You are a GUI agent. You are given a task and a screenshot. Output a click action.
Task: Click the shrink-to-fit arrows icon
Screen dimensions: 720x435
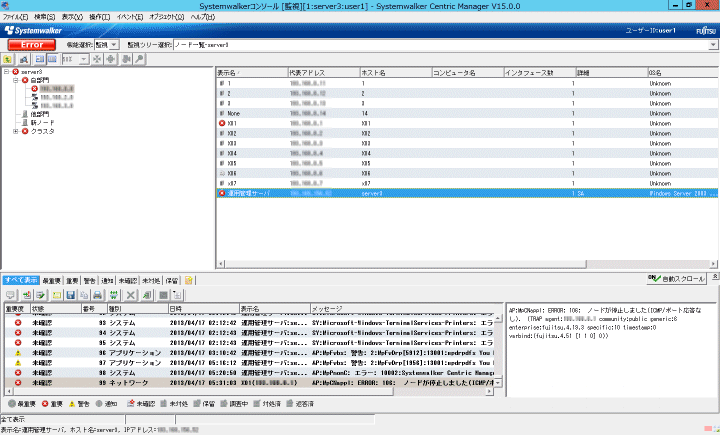click(97, 59)
